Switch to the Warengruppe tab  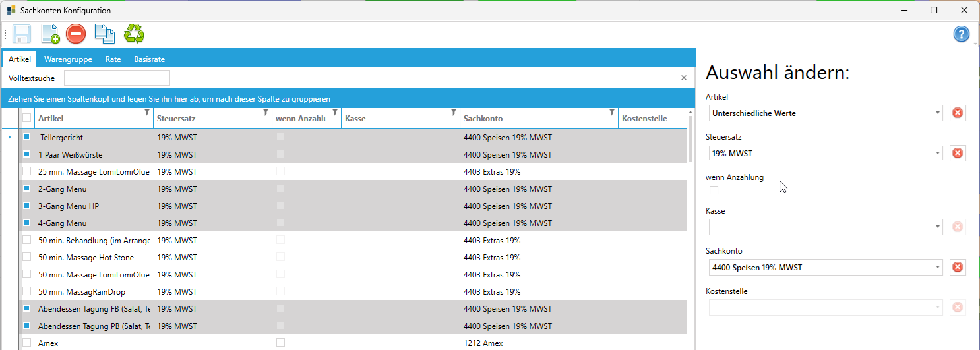[x=68, y=59]
